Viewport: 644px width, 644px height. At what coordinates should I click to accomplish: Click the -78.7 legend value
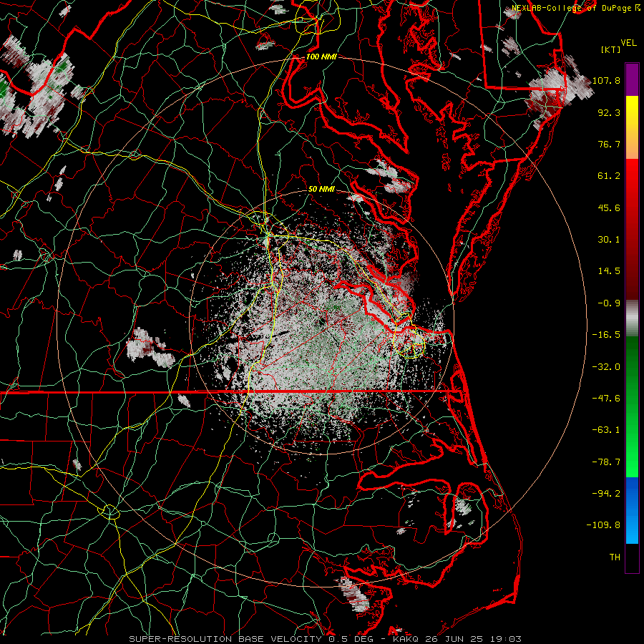(606, 462)
